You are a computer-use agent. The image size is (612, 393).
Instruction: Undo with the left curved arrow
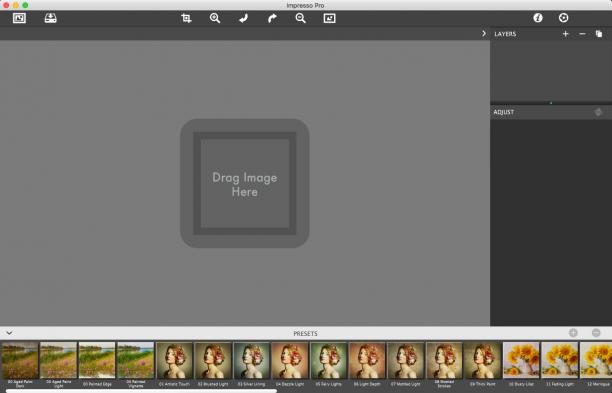[x=244, y=18]
